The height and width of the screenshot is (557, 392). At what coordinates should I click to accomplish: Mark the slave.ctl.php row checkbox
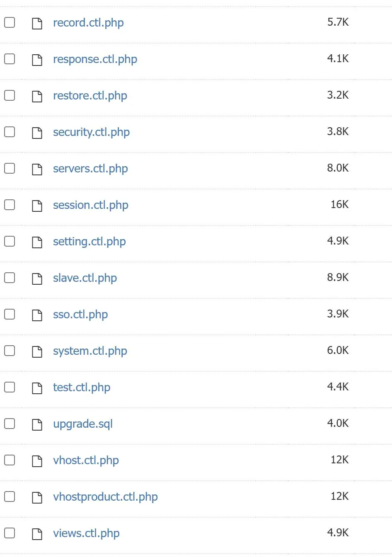tap(10, 278)
